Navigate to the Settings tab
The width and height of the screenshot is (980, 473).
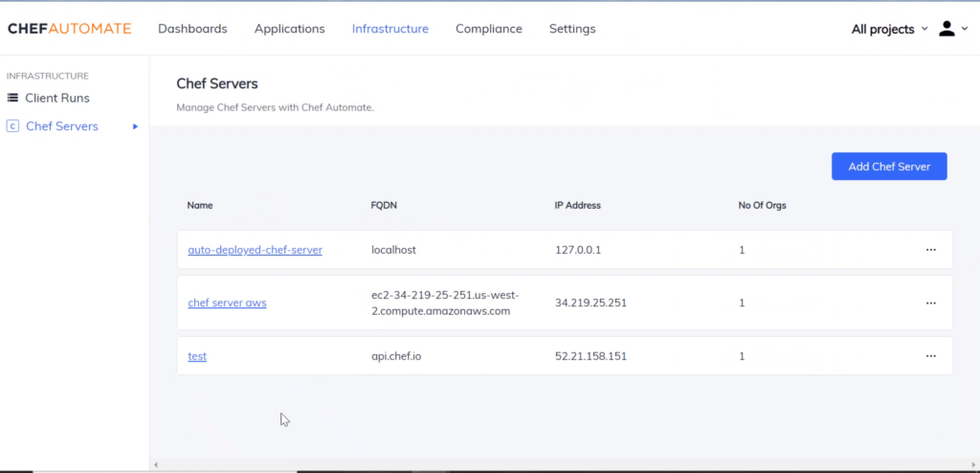[x=572, y=29]
